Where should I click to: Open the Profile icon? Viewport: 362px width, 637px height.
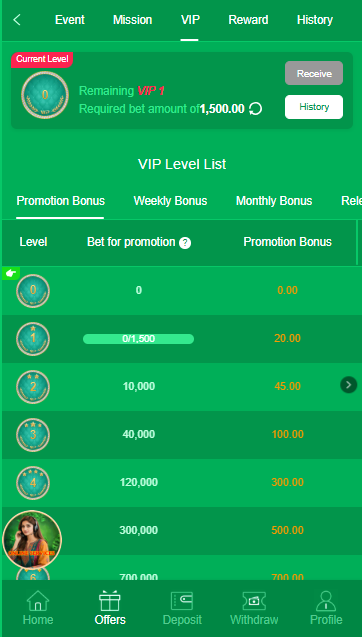326,601
